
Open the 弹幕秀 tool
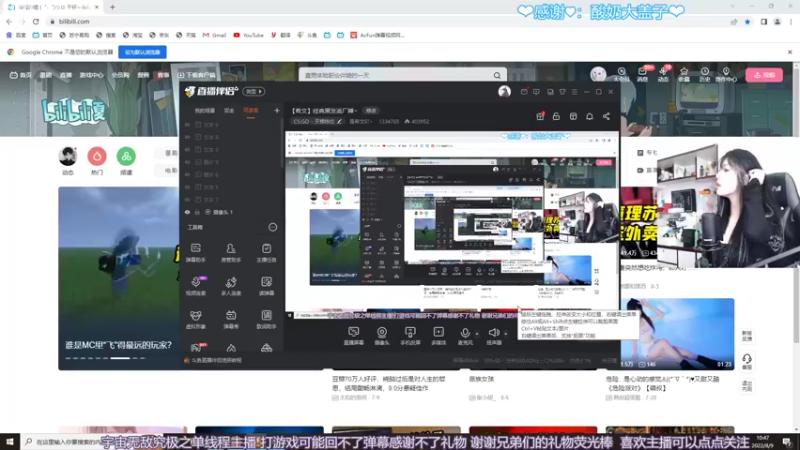[231, 319]
